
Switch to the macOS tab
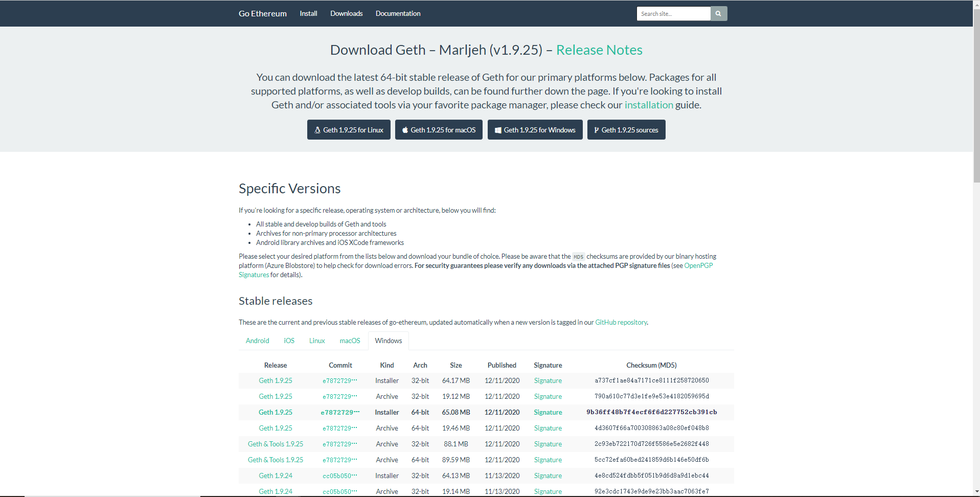click(x=350, y=341)
